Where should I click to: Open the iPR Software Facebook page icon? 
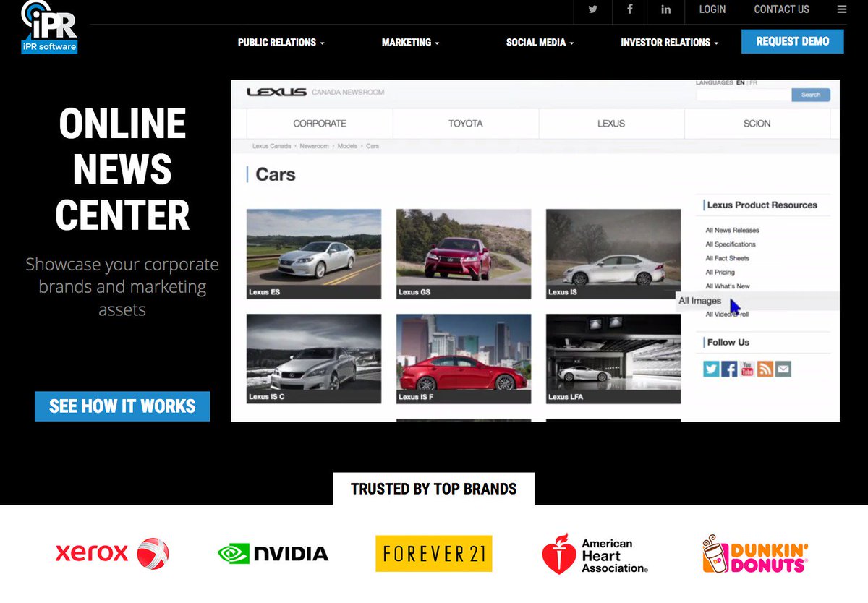629,9
